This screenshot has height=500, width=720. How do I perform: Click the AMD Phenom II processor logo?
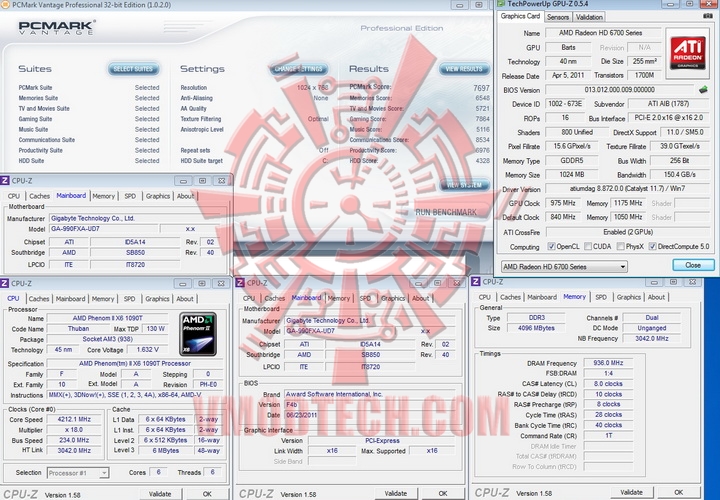198,334
